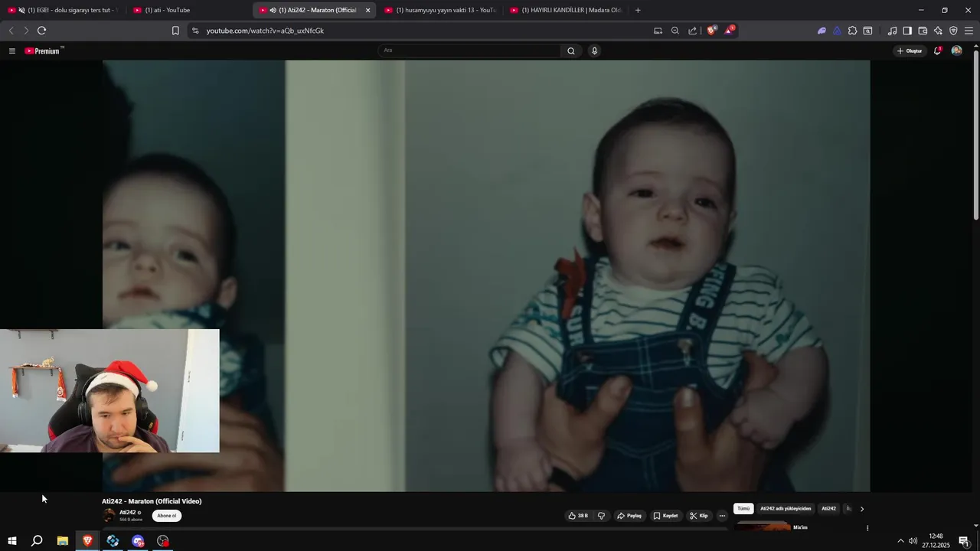Open the YouTube hamburger guide menu
Viewport: 980px width, 551px height.
point(11,51)
